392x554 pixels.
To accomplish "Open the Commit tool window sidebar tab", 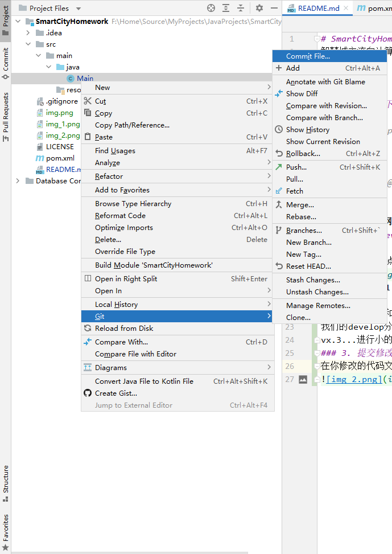I will 5,63.
